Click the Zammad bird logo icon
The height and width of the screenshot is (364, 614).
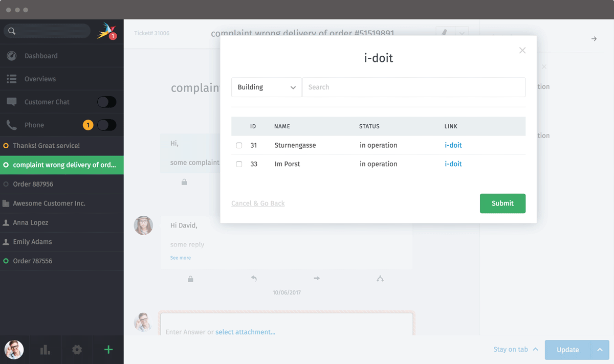point(106,31)
